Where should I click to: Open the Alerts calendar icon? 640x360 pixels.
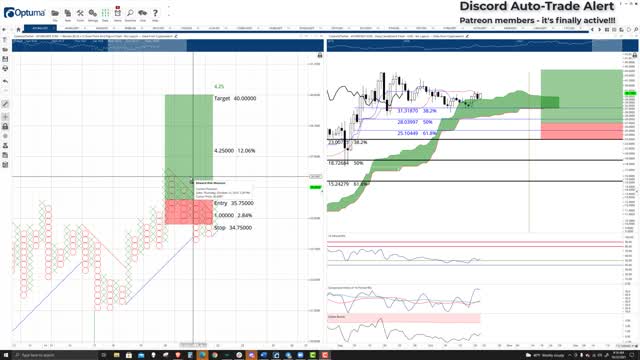tap(118, 12)
